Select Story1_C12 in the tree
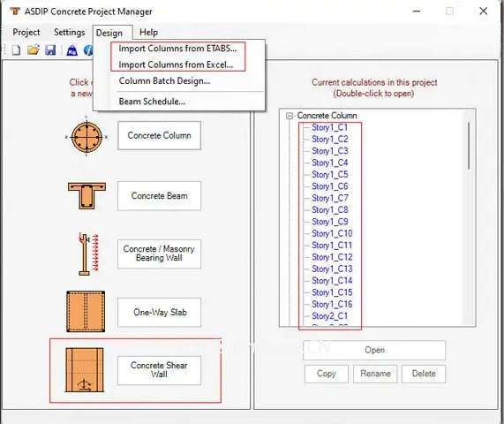The width and height of the screenshot is (504, 424). (332, 257)
